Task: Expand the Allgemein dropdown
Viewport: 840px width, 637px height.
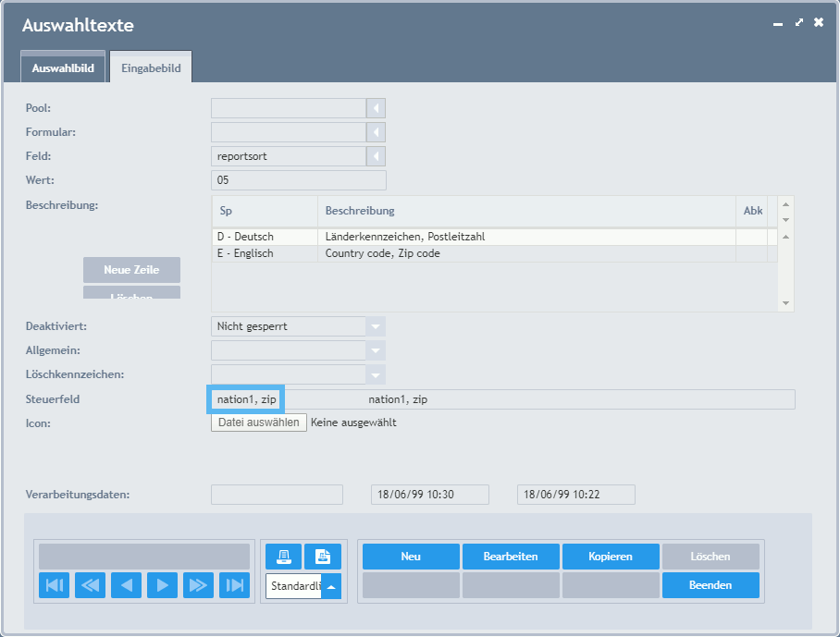Action: [376, 350]
